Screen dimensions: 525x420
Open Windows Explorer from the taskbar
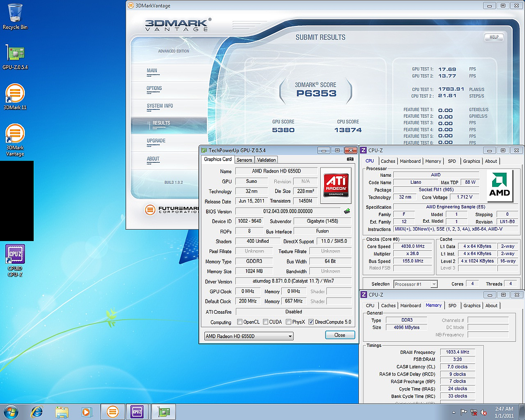point(62,412)
